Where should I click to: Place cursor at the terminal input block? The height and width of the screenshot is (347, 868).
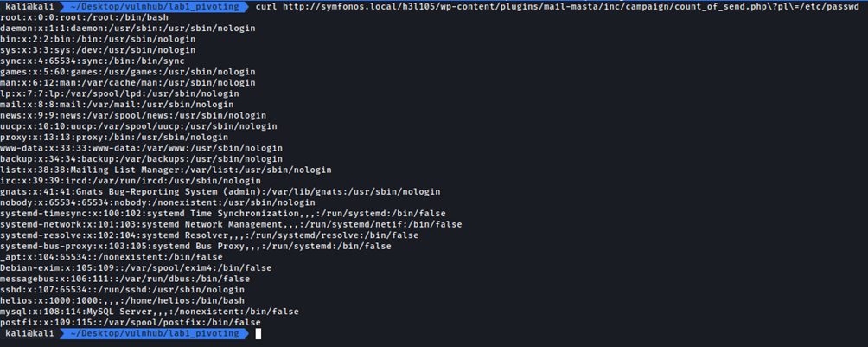tap(258, 333)
